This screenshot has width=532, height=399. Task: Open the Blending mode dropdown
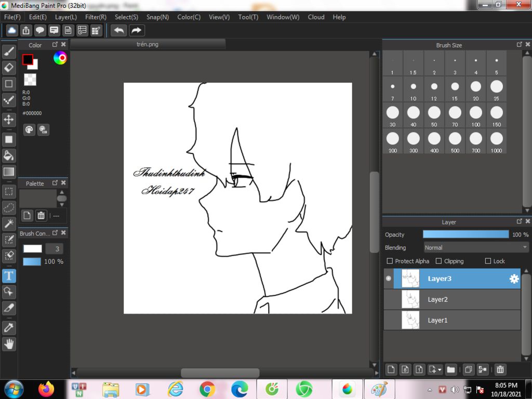point(476,248)
